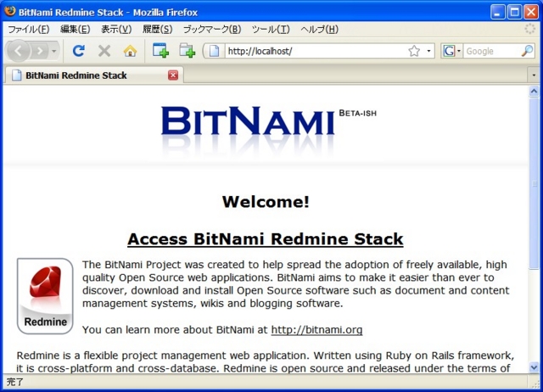Open the URL history dropdown arrow
543x392 pixels.
[428, 51]
